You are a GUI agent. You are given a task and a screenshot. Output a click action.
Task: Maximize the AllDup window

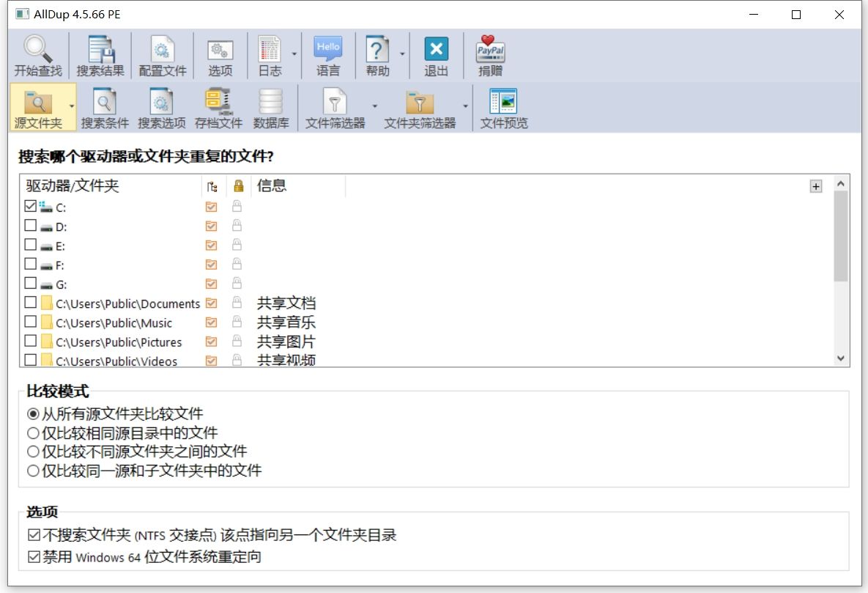pyautogui.click(x=796, y=15)
